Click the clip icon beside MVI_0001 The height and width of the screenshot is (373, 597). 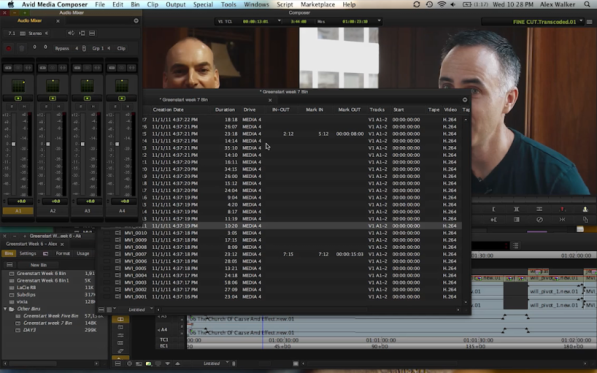coord(118,296)
